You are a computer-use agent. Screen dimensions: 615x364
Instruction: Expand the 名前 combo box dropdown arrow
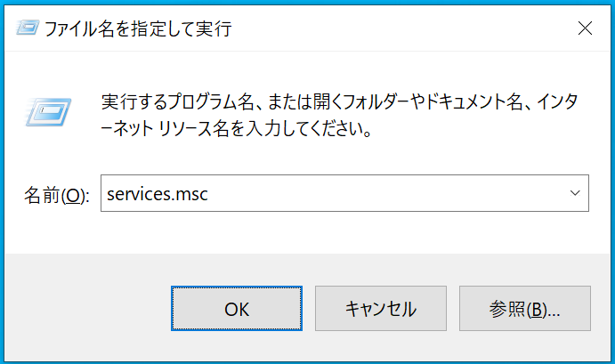[575, 193]
